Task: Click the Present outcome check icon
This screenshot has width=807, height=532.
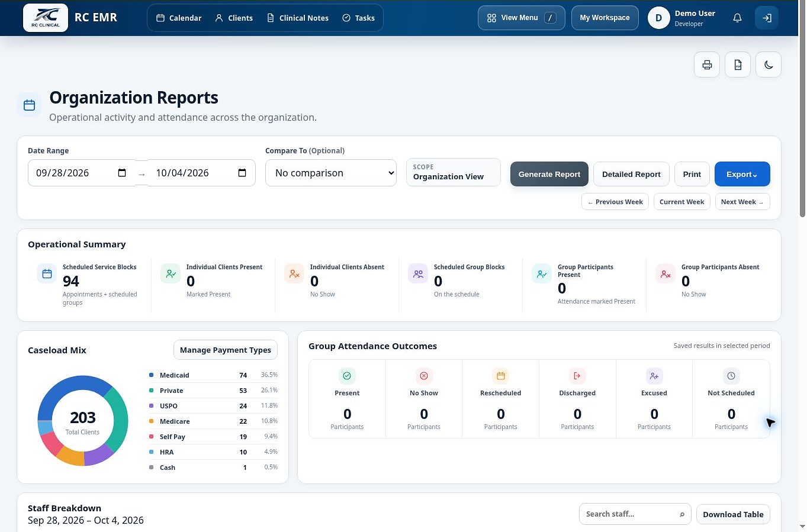Action: click(347, 376)
